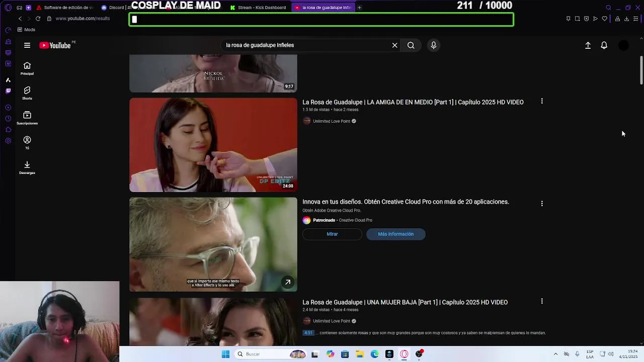The height and width of the screenshot is (362, 644).
Task: Start voice search with microphone icon
Action: [434, 45]
